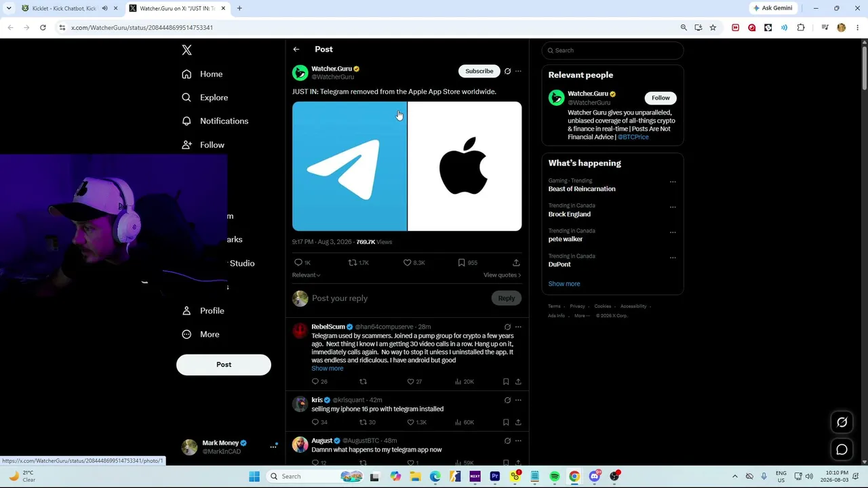Viewport: 868px width, 488px height.
Task: Bookmark kris's reply
Action: click(506, 422)
